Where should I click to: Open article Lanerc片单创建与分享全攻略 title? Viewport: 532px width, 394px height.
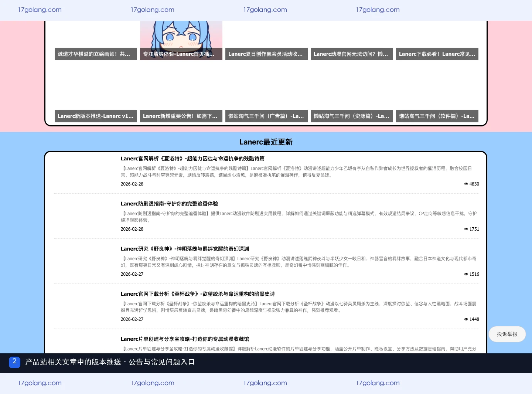185,339
